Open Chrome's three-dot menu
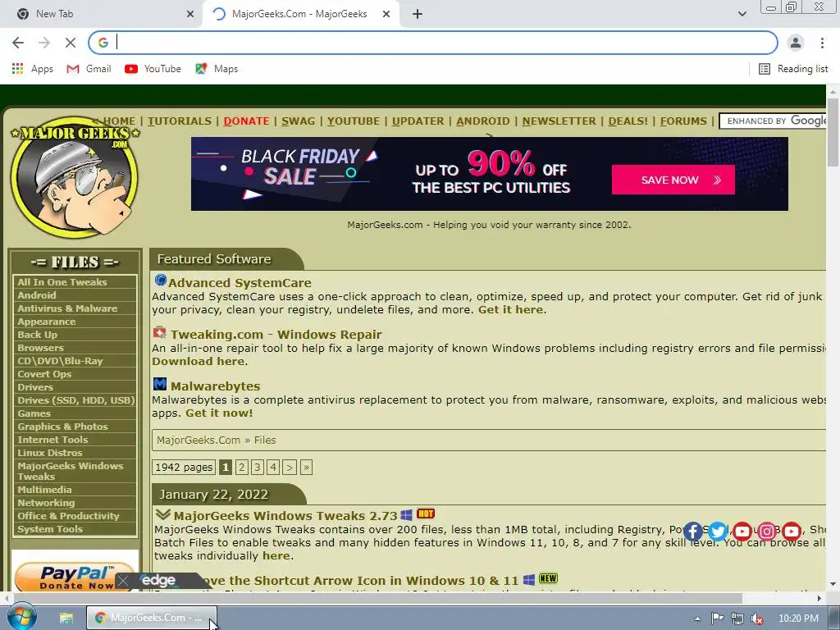This screenshot has height=630, width=840. pyautogui.click(x=822, y=43)
